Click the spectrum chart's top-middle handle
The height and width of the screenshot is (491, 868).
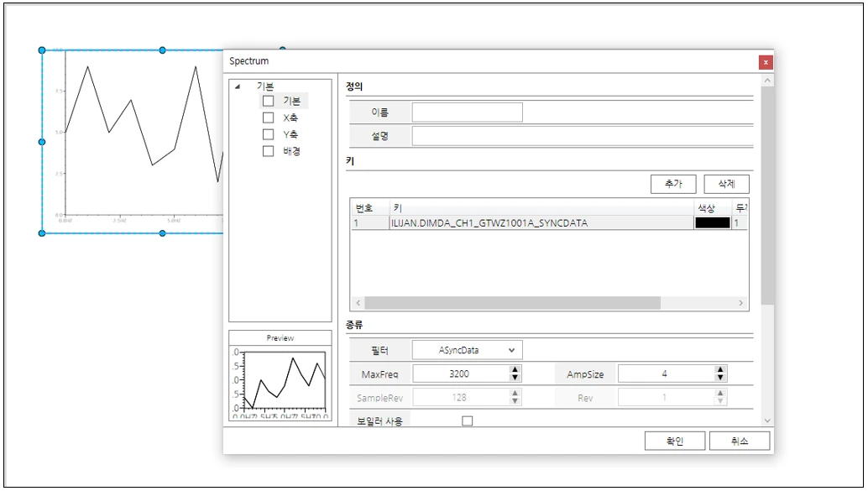click(162, 50)
